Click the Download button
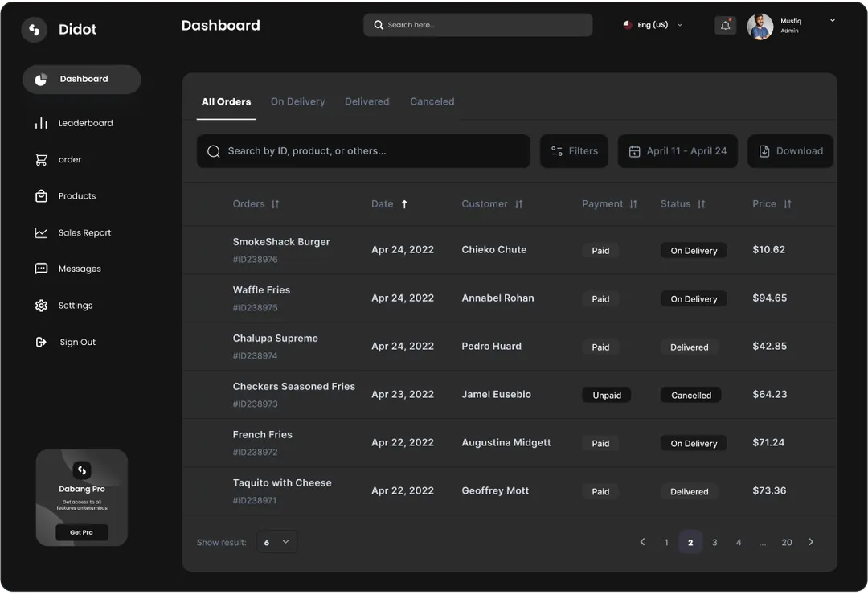 pos(790,151)
